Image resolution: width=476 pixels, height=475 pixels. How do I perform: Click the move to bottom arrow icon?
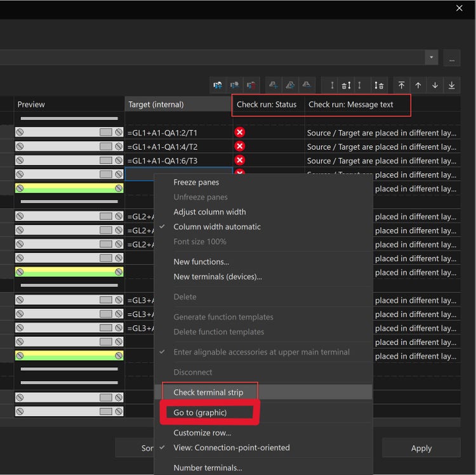(x=451, y=85)
